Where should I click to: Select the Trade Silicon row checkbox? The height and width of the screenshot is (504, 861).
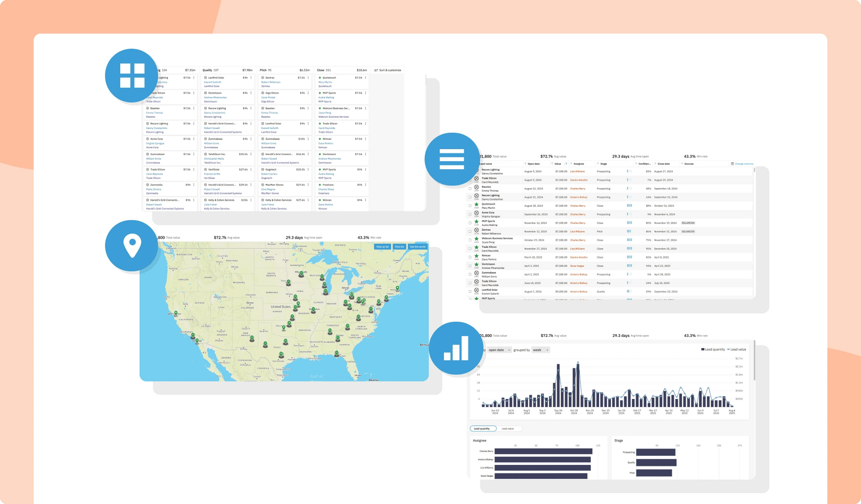(470, 249)
